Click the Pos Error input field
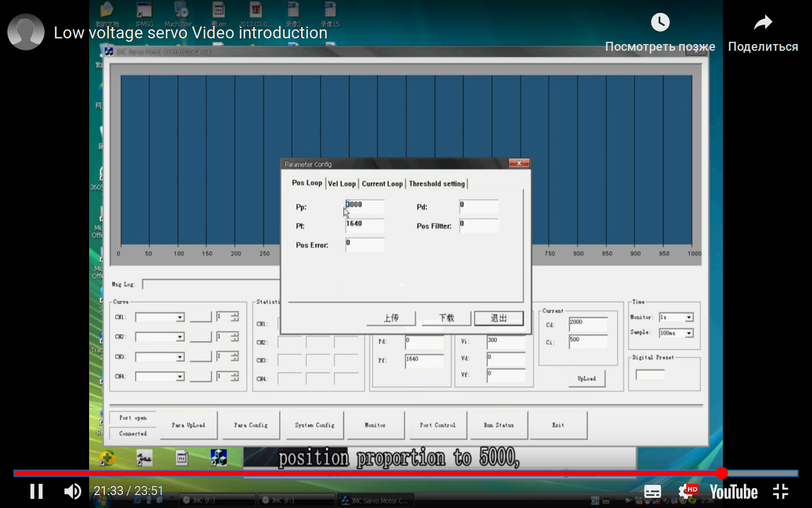The height and width of the screenshot is (508, 812). click(x=365, y=245)
